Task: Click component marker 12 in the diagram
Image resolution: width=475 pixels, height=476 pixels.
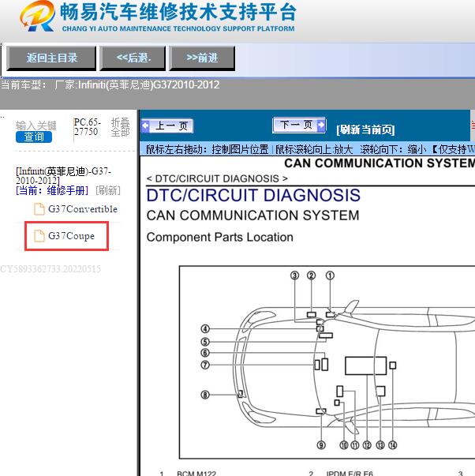Action: [367, 445]
